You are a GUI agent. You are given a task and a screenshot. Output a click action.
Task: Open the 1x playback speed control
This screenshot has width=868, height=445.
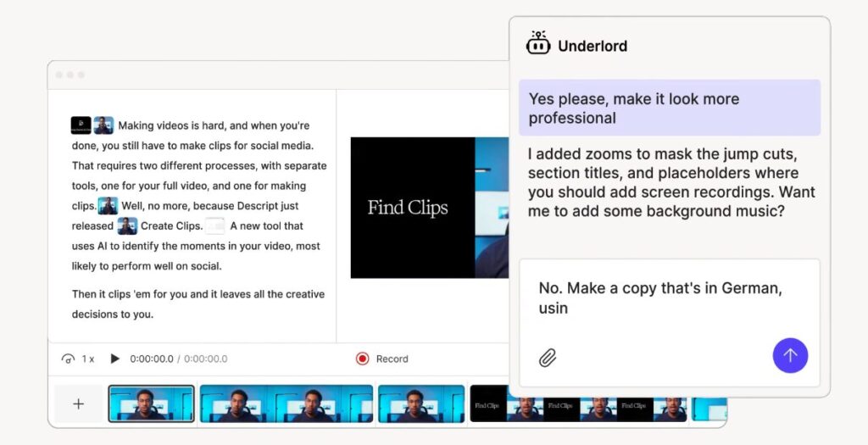(x=78, y=359)
